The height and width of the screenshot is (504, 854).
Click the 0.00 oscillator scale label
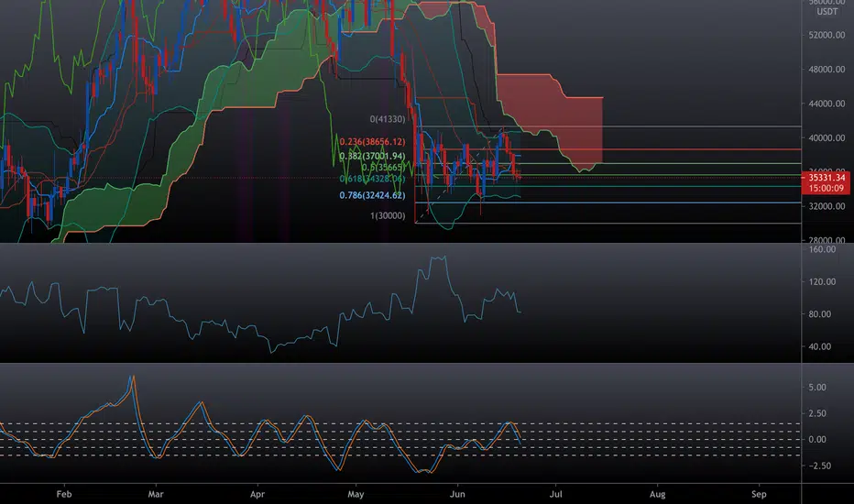click(817, 440)
